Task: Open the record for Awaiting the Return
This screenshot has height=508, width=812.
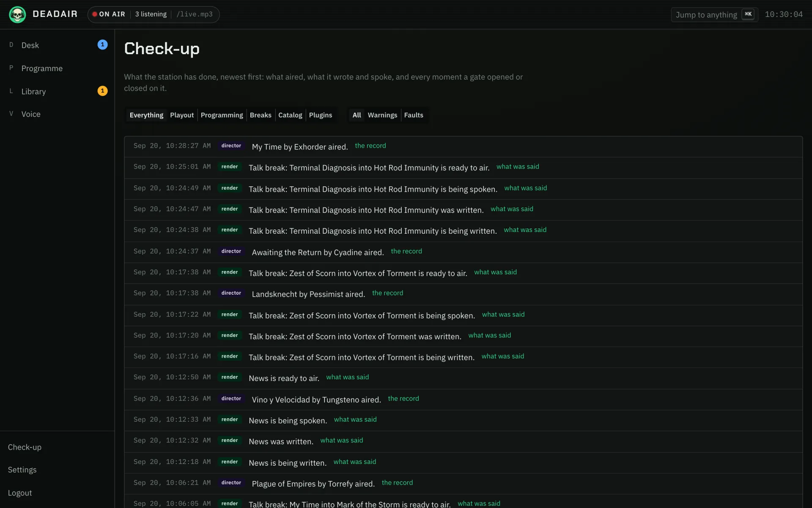Action: [406, 251]
